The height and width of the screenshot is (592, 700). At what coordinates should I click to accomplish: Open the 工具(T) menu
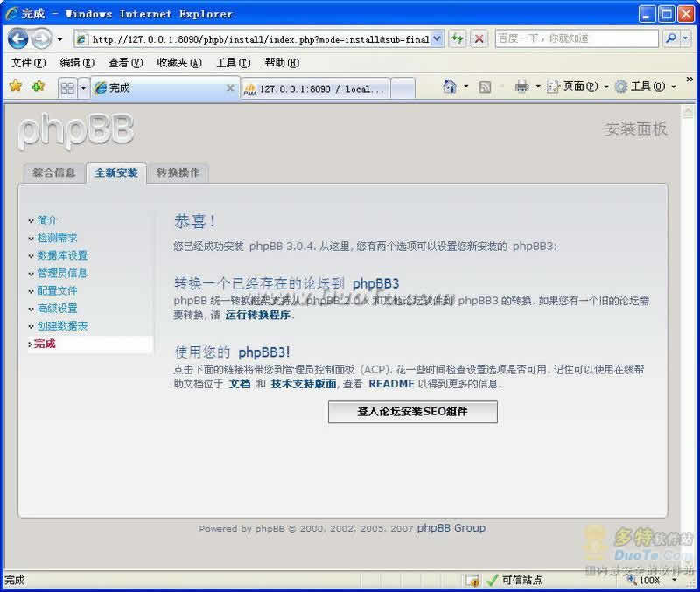[x=234, y=63]
